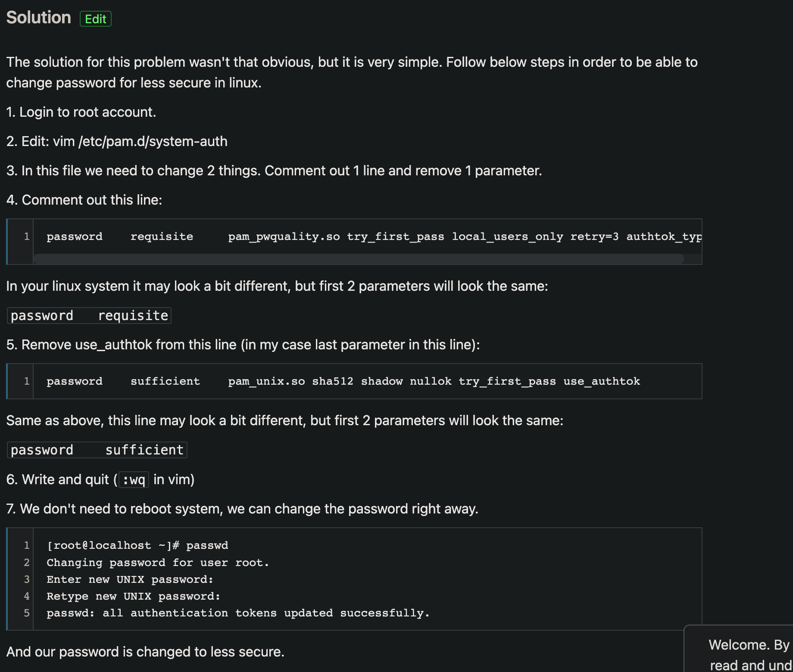Click the '[root@localhost ~]# passwd' command line
This screenshot has height=672, width=793.
(x=137, y=545)
